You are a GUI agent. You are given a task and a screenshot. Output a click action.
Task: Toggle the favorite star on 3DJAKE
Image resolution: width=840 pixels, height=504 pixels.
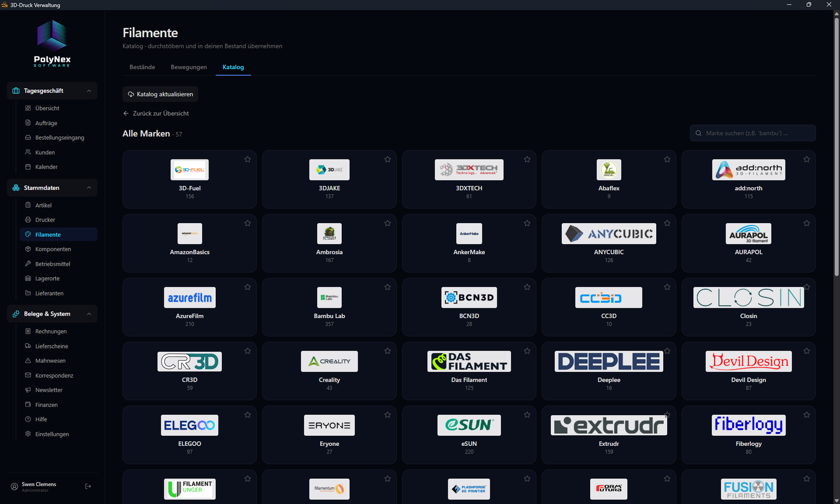point(387,159)
